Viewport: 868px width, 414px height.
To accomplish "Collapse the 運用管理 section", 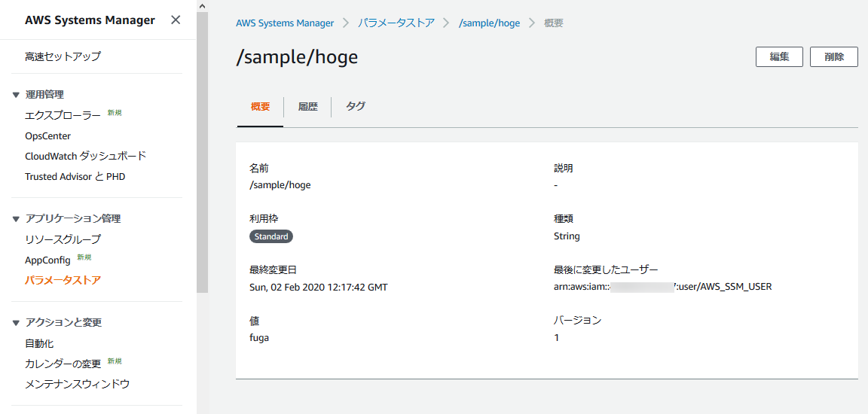I will tap(16, 95).
